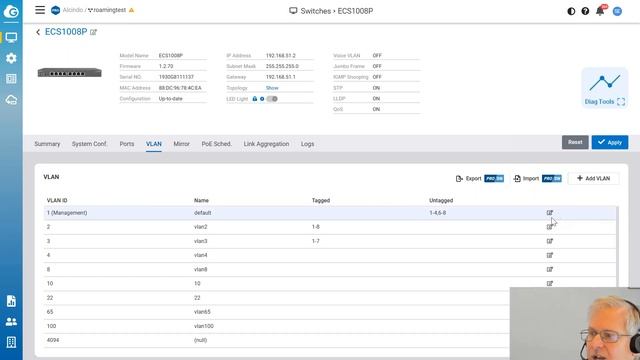
Task: Edit the vlan2 row
Action: pyautogui.click(x=549, y=227)
